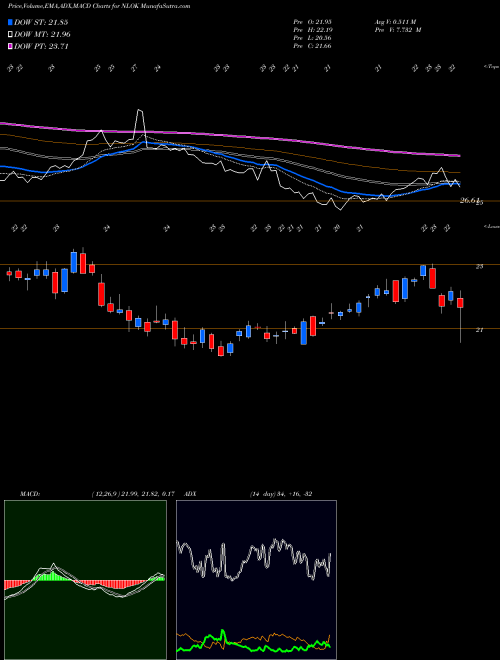Click the green +DI line peak in ADX chart

pyautogui.click(x=223, y=631)
